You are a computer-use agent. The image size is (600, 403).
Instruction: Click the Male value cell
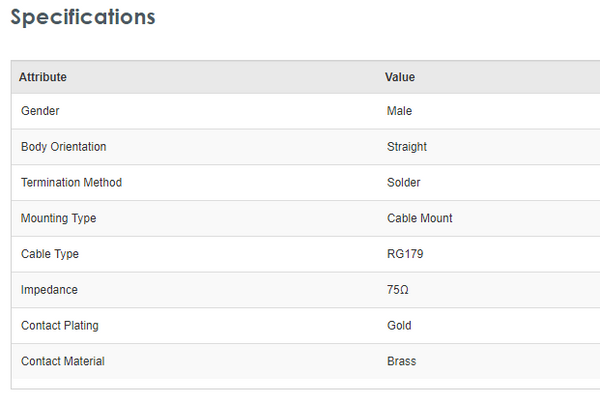[399, 111]
